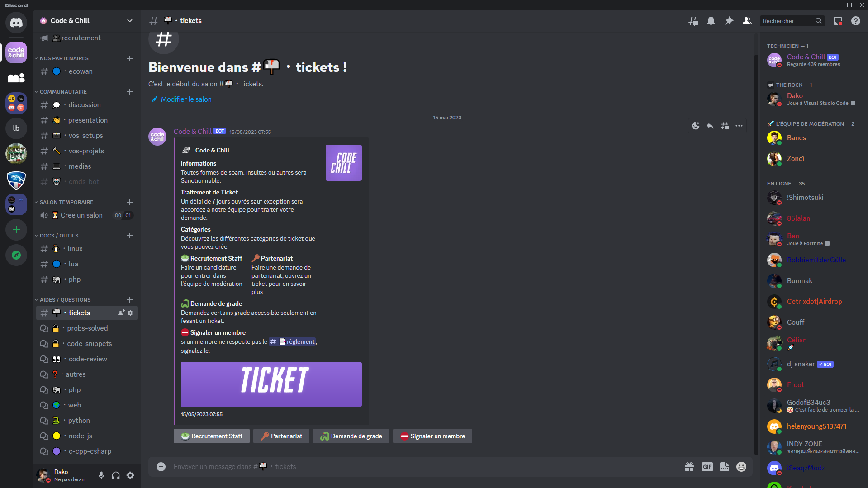
Task: Hide the member list via people icon
Action: click(x=747, y=21)
